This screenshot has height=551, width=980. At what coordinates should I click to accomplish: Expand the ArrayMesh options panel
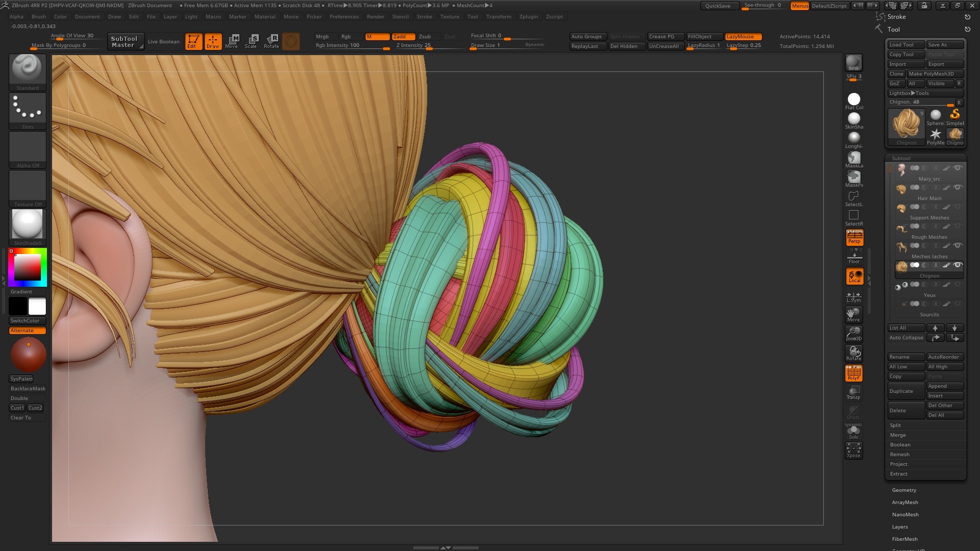tap(904, 502)
